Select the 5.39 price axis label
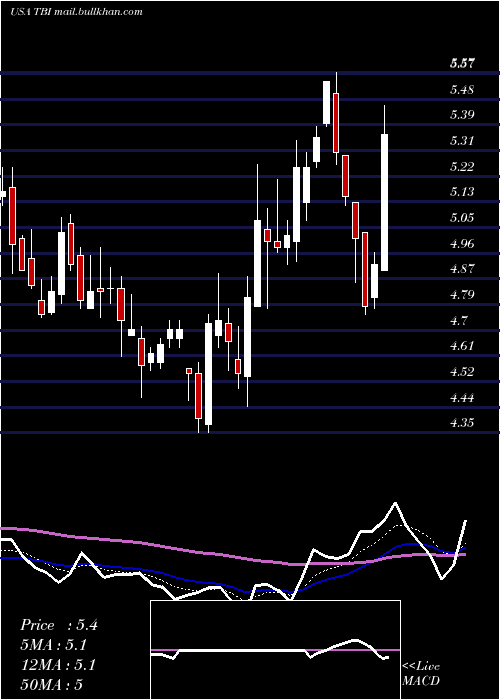Image resolution: width=500 pixels, height=700 pixels. [x=462, y=115]
